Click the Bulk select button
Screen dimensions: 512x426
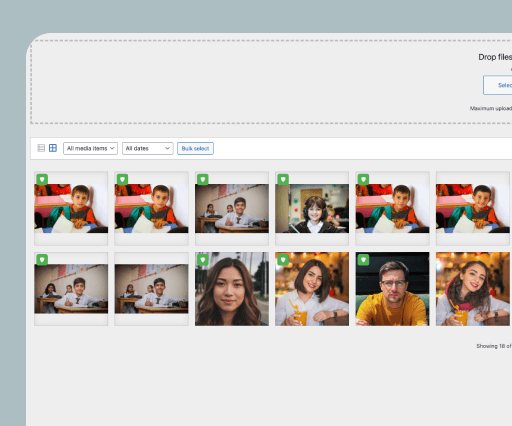195,148
